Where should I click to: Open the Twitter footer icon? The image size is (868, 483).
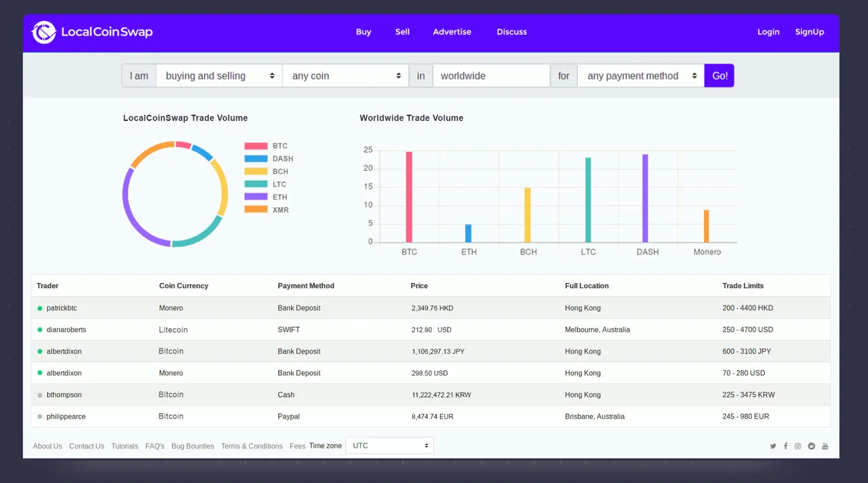[773, 446]
